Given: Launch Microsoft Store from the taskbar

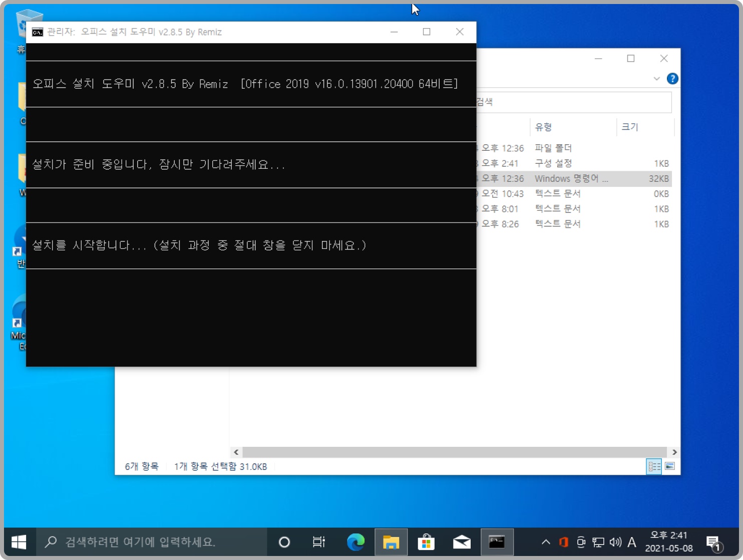Looking at the screenshot, I should [426, 542].
